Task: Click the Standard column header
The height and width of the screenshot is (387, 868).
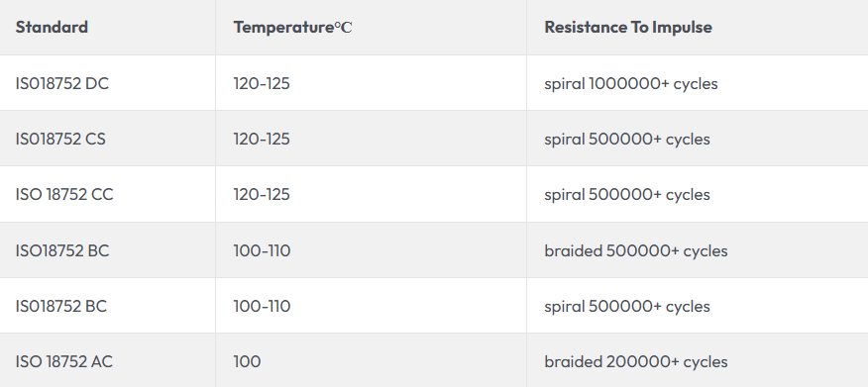Action: pyautogui.click(x=52, y=27)
